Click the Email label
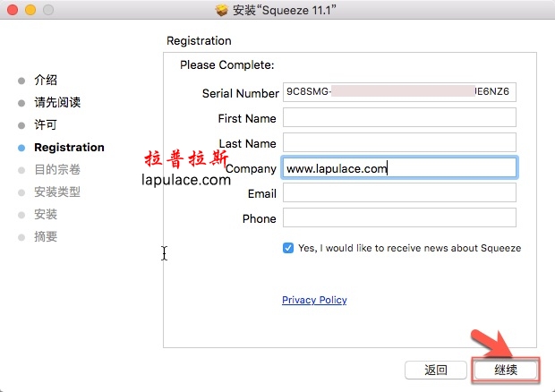The width and height of the screenshot is (555, 392). coord(262,194)
